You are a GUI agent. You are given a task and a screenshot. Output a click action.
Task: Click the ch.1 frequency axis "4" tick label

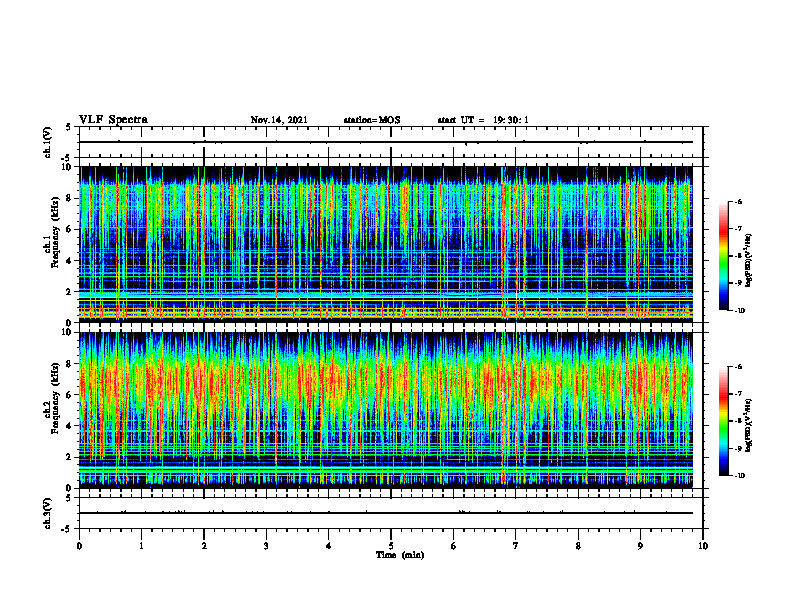[70, 261]
